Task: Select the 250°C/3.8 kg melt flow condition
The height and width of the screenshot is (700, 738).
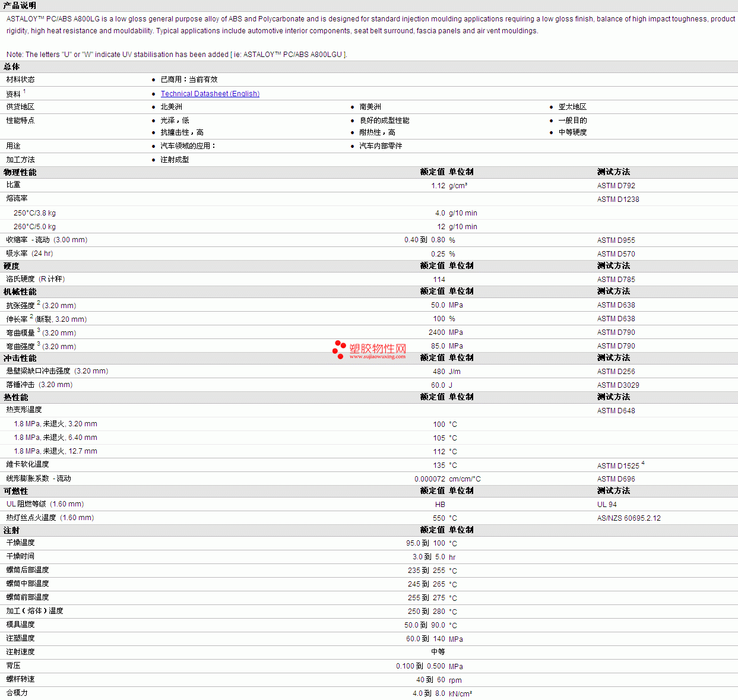Action: coord(34,213)
